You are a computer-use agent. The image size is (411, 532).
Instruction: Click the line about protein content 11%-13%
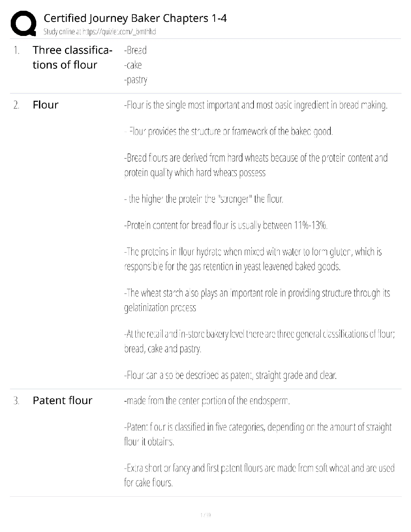(x=226, y=225)
